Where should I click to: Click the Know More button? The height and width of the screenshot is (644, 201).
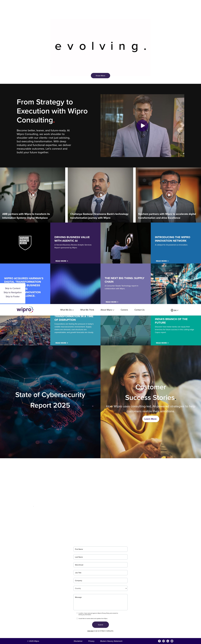click(x=100, y=76)
